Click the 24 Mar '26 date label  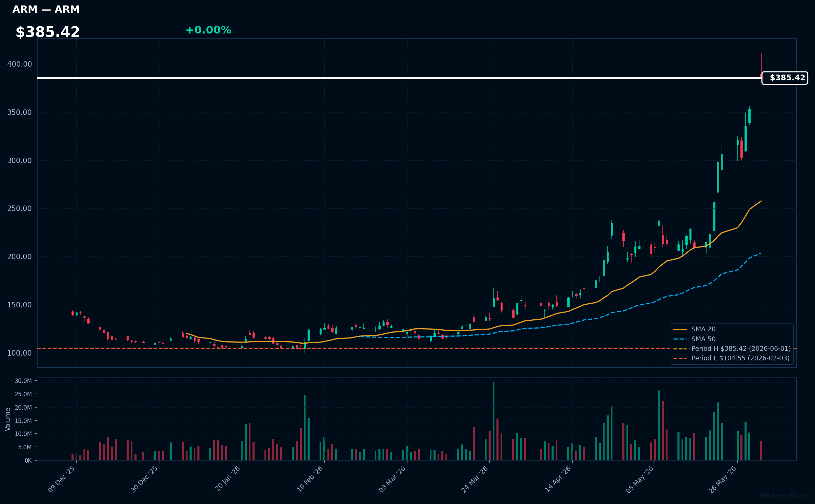point(475,479)
